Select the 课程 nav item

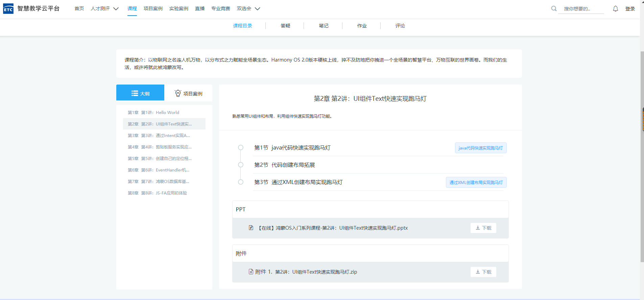tap(132, 8)
